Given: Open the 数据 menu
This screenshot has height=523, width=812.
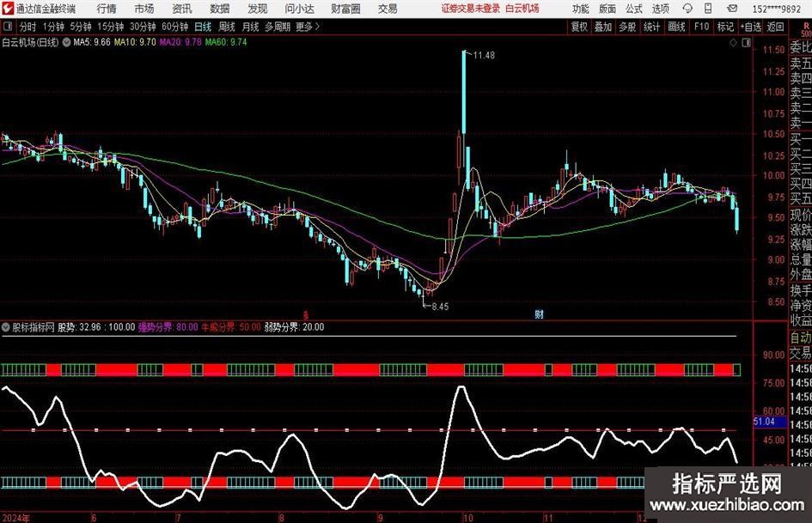Looking at the screenshot, I should click(x=220, y=9).
